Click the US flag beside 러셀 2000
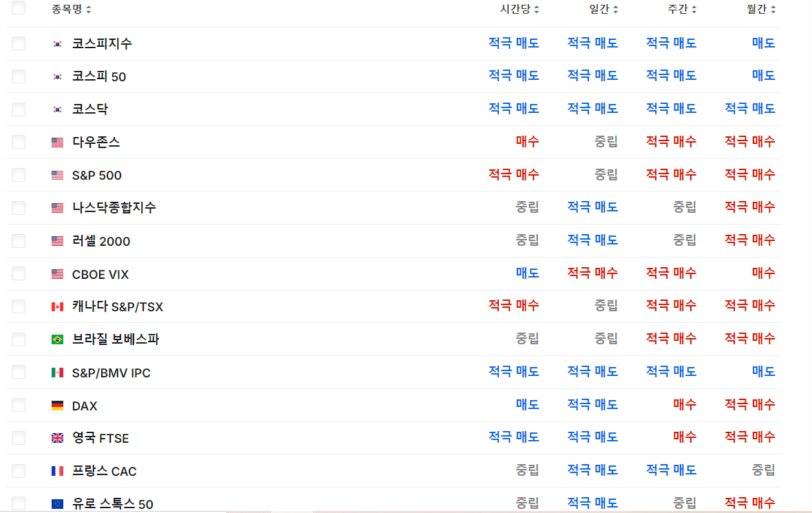812x513 pixels. [58, 241]
